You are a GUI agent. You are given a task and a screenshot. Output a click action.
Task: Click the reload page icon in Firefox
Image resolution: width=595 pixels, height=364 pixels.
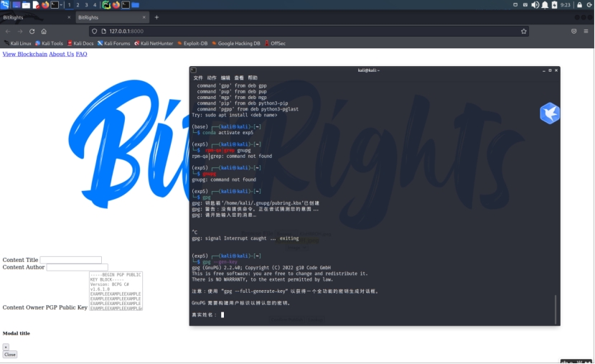pos(32,32)
